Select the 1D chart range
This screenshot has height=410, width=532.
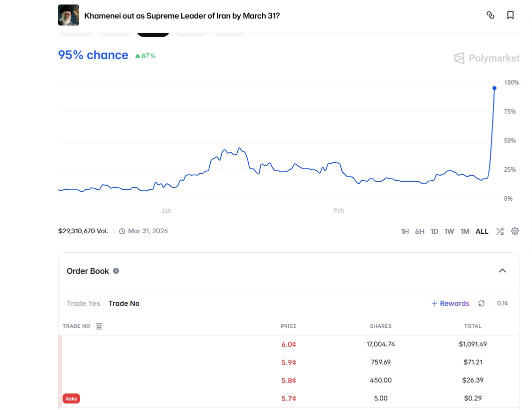[x=434, y=231]
